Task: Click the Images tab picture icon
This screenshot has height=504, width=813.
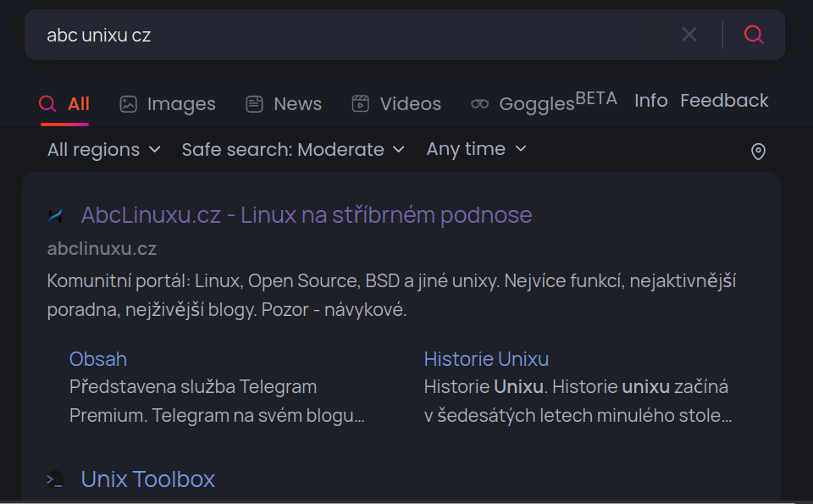Action: (x=128, y=104)
